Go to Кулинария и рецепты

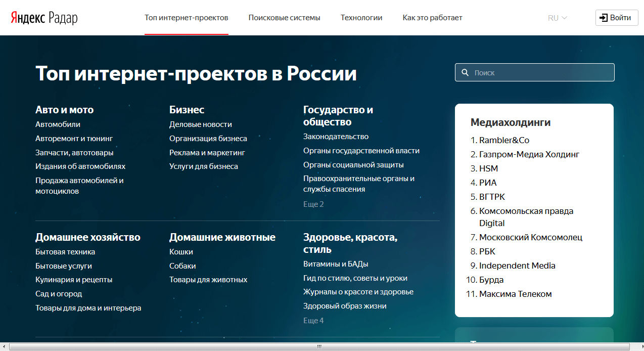(x=74, y=280)
